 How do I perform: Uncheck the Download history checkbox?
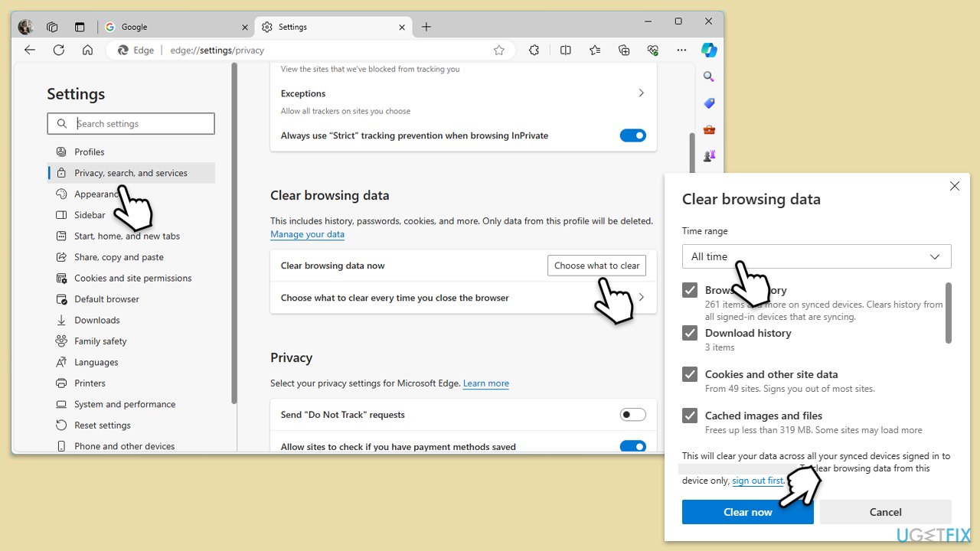click(690, 333)
